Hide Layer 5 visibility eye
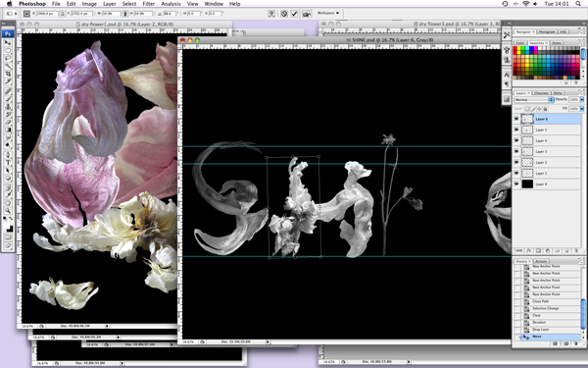 click(x=516, y=130)
